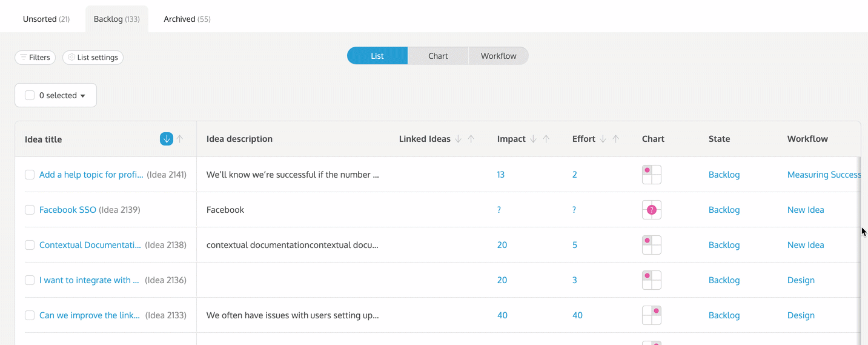Click chart icon for Idea 2133 row
This screenshot has height=345, width=868.
point(652,315)
